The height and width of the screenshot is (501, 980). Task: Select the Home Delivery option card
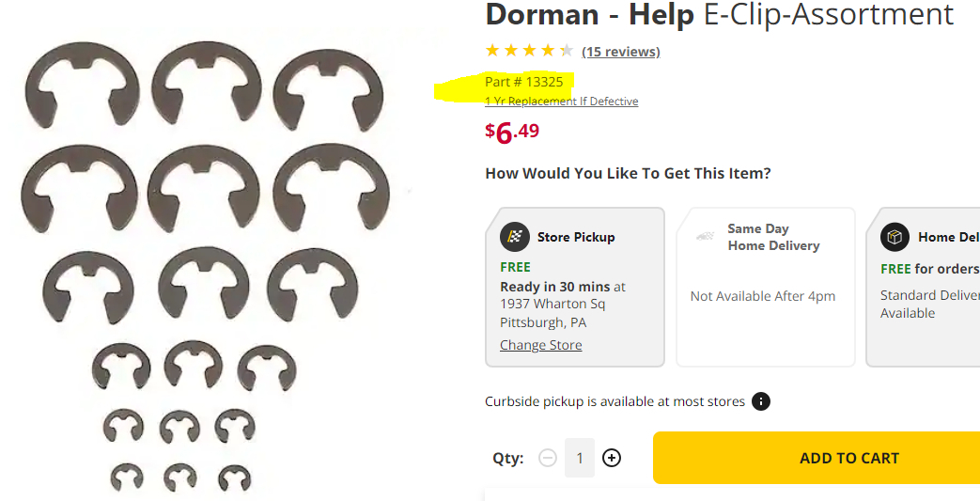926,287
